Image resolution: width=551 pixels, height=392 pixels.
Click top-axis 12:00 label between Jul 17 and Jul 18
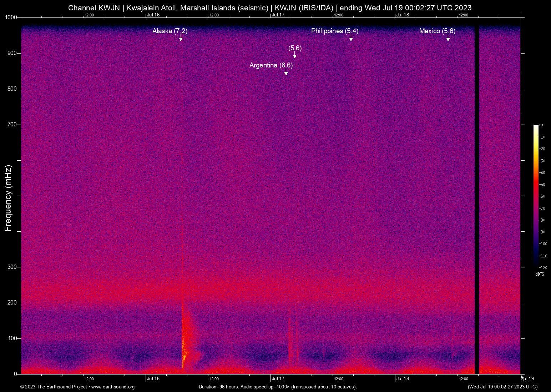coord(339,15)
